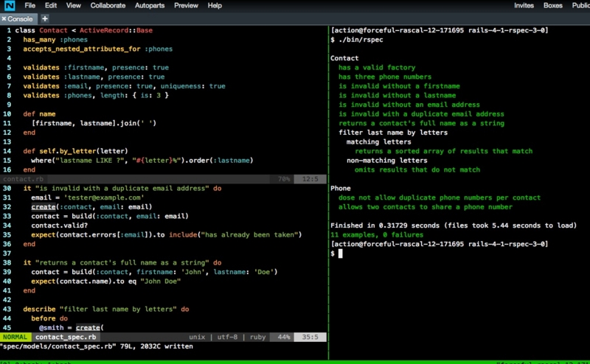Click 'def self.by_letter(letter)' line

pyautogui.click(x=76, y=151)
